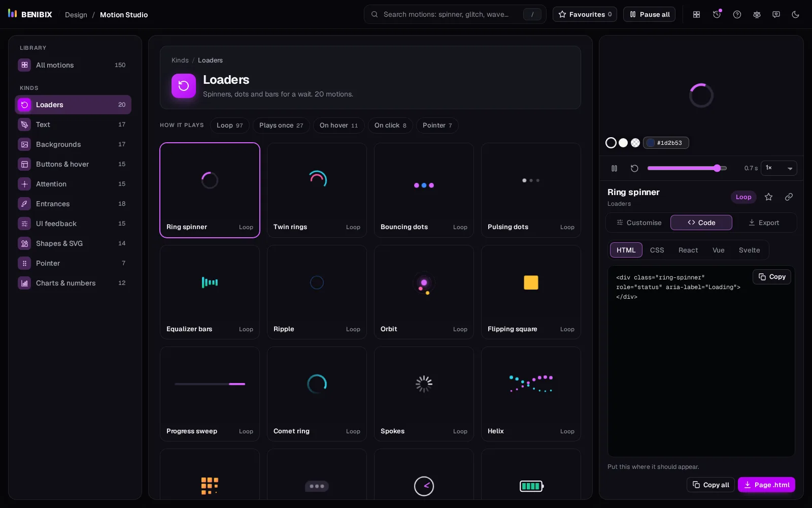Click the Pointer kind icon in sidebar
The width and height of the screenshot is (812, 508).
click(24, 263)
